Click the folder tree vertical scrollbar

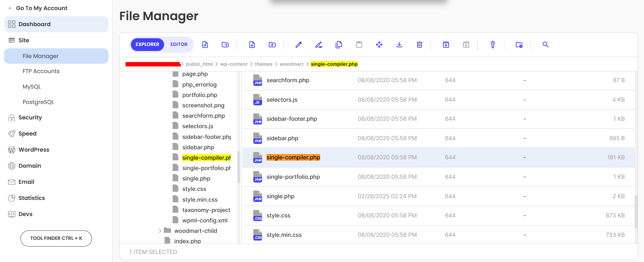coord(239,167)
